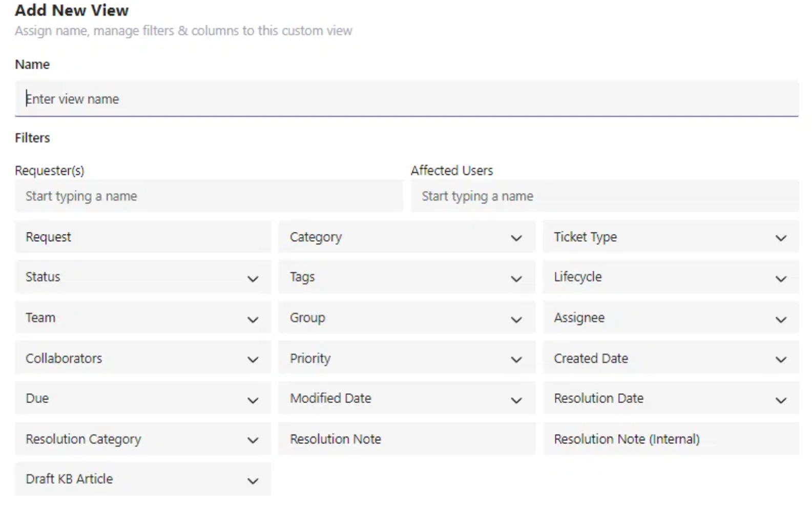This screenshot has width=812, height=508.
Task: Expand the Priority dropdown
Action: pyautogui.click(x=406, y=358)
